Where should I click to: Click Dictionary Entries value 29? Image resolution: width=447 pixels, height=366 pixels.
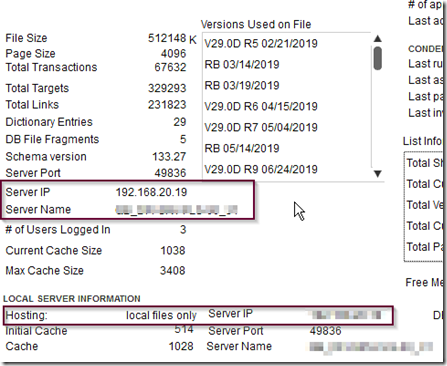[x=180, y=122]
